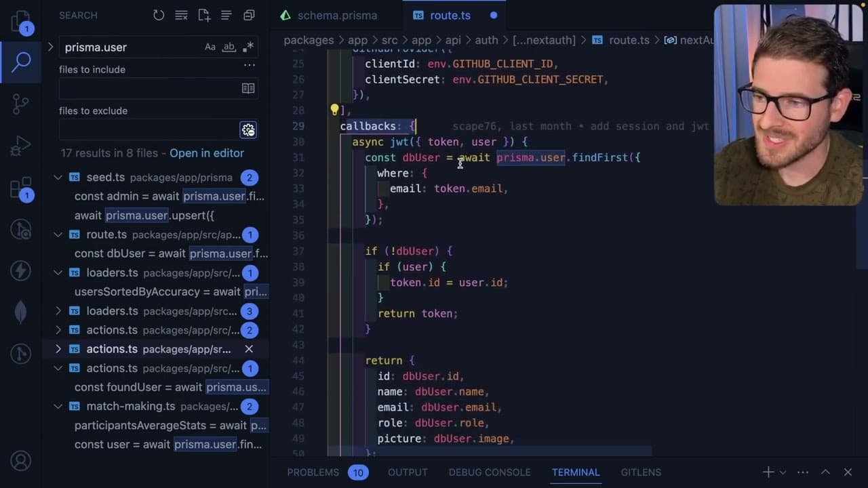Open the git graph icon in activity bar

coord(20,353)
